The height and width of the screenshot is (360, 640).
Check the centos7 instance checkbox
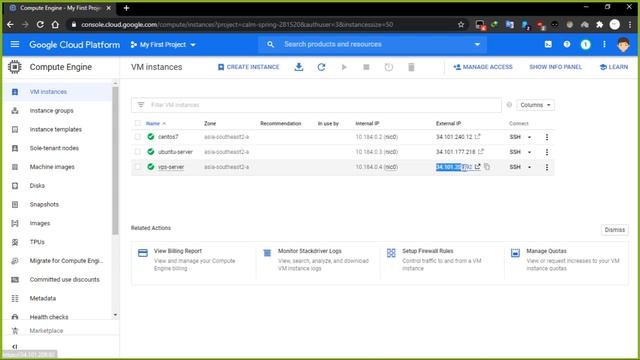point(138,137)
